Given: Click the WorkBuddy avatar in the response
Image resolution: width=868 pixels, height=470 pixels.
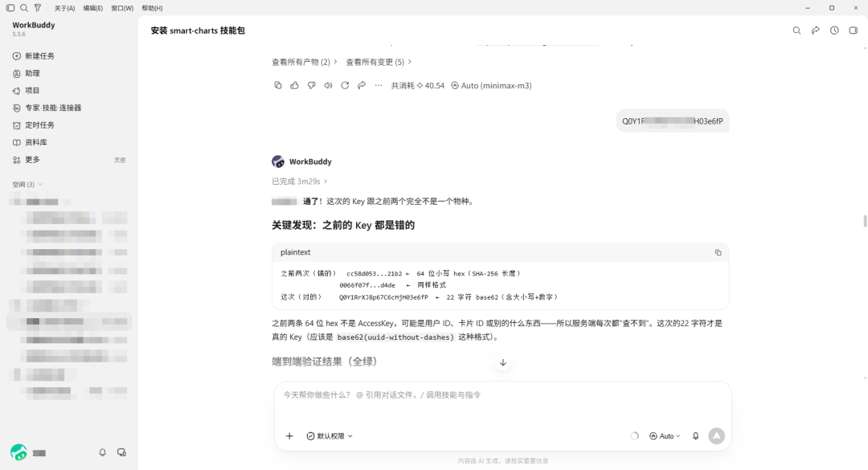Looking at the screenshot, I should pyautogui.click(x=278, y=161).
